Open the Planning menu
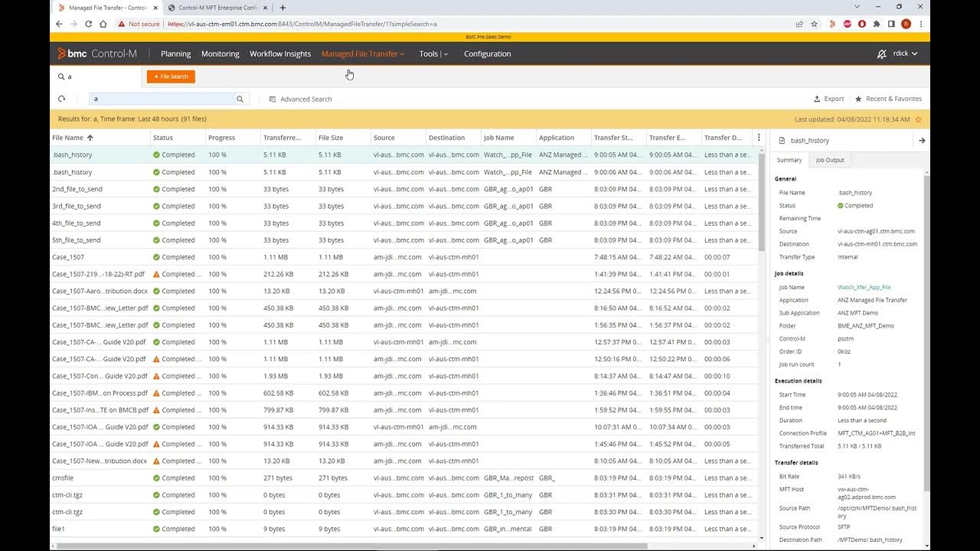980x551 pixels. [175, 54]
